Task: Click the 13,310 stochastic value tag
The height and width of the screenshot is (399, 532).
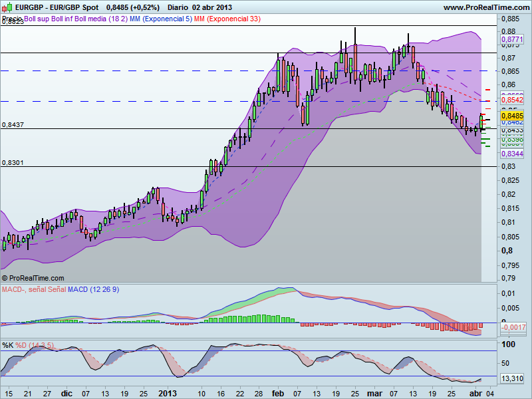Action: (x=512, y=377)
